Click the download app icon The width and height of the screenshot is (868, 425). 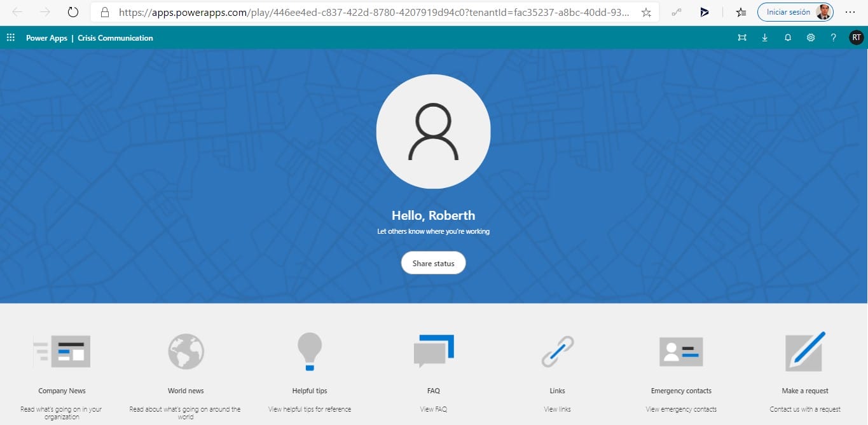point(764,37)
